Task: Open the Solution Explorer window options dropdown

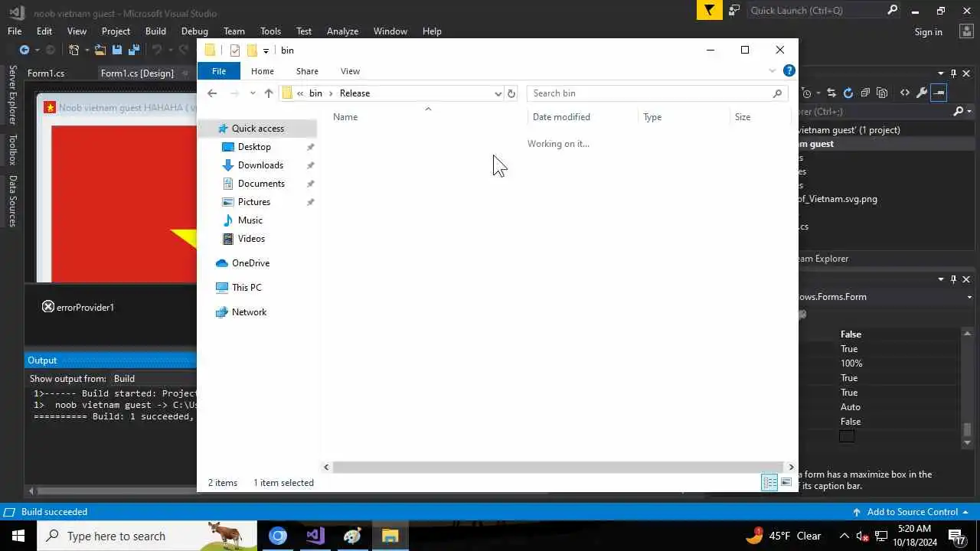Action: point(942,73)
